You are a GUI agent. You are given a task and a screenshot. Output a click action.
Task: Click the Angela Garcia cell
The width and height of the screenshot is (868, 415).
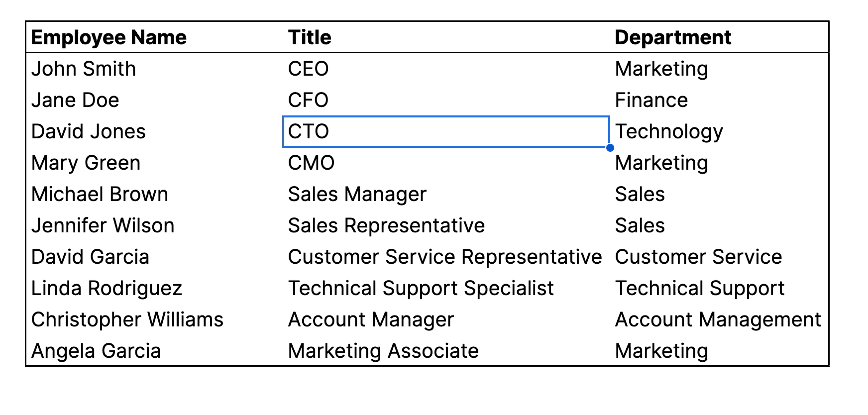pyautogui.click(x=155, y=351)
